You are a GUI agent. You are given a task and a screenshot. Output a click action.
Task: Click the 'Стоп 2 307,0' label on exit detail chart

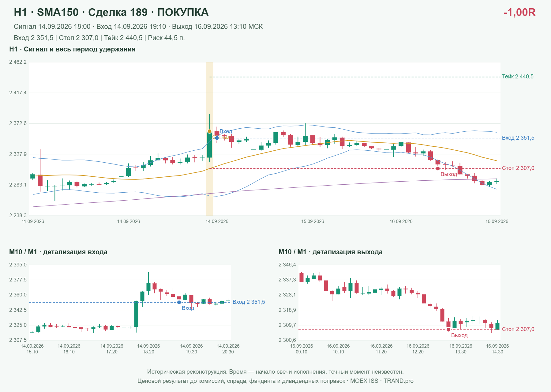[x=518, y=329]
